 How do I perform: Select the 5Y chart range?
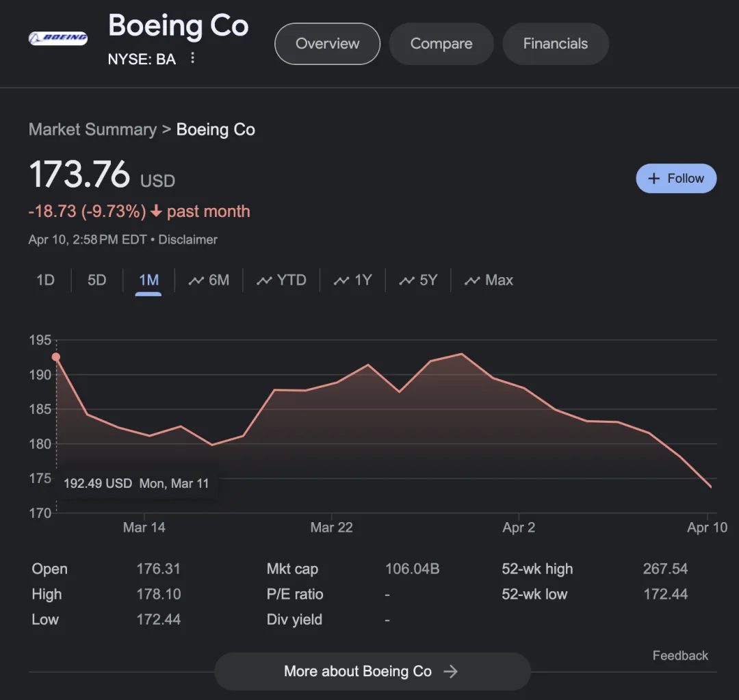419,280
